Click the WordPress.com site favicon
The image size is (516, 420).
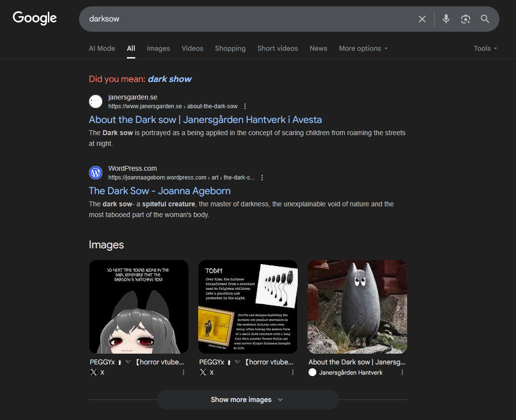(96, 172)
